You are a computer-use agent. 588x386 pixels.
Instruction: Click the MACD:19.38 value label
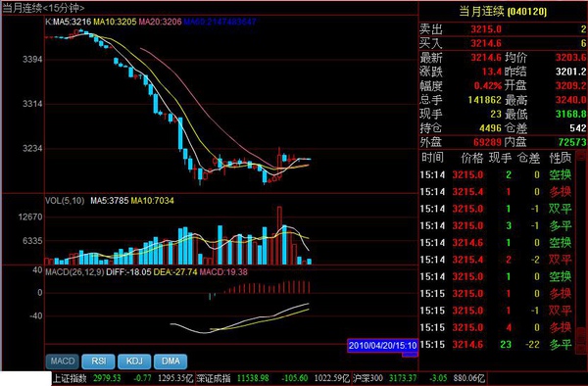pos(223,272)
